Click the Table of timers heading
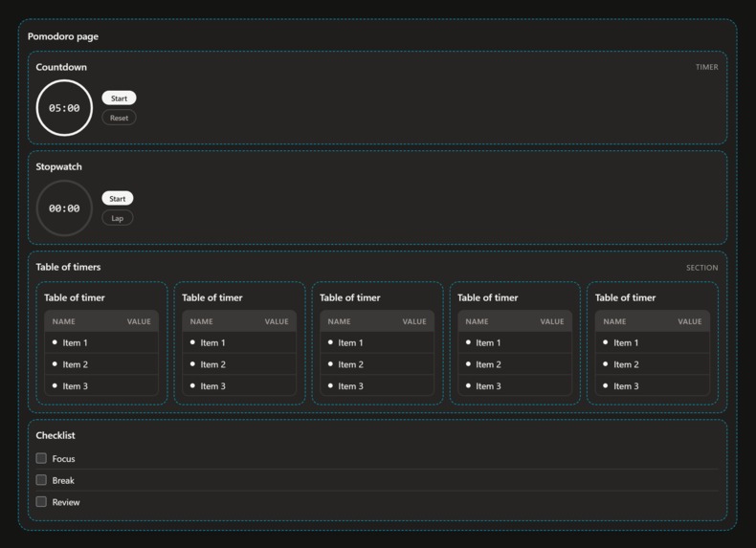 tap(68, 267)
